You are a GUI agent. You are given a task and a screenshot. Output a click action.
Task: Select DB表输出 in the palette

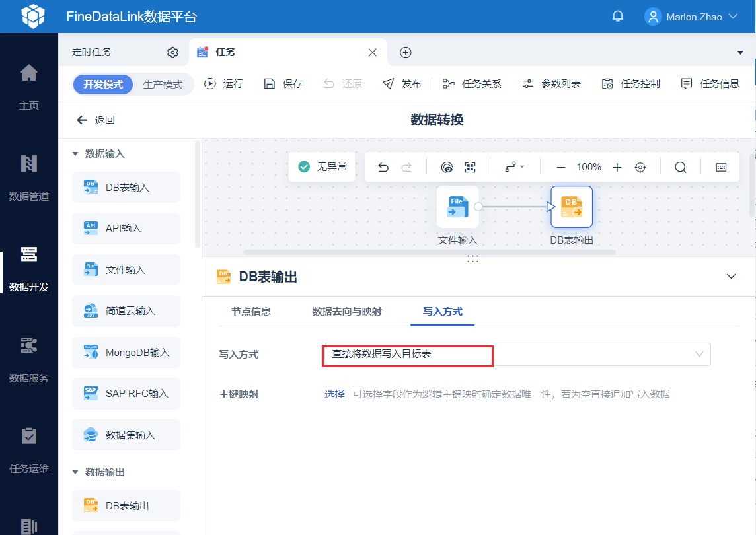click(126, 505)
